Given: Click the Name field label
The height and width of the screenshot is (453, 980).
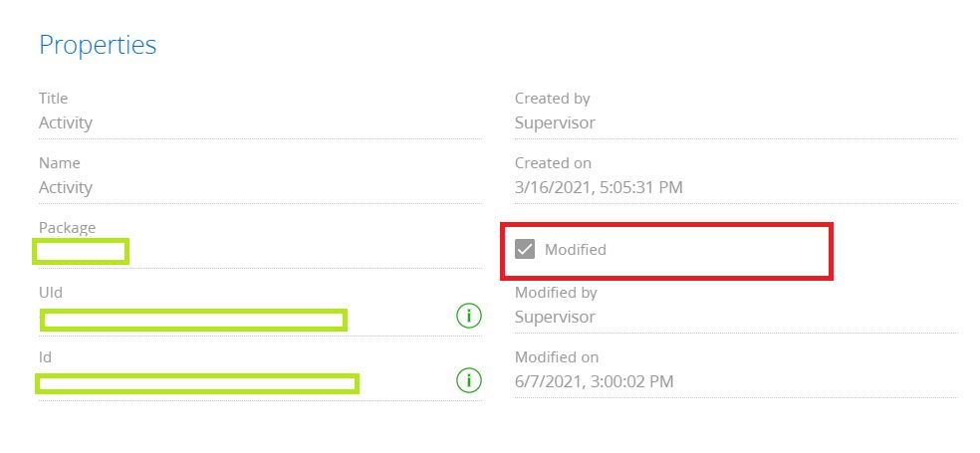Looking at the screenshot, I should coord(60,163).
